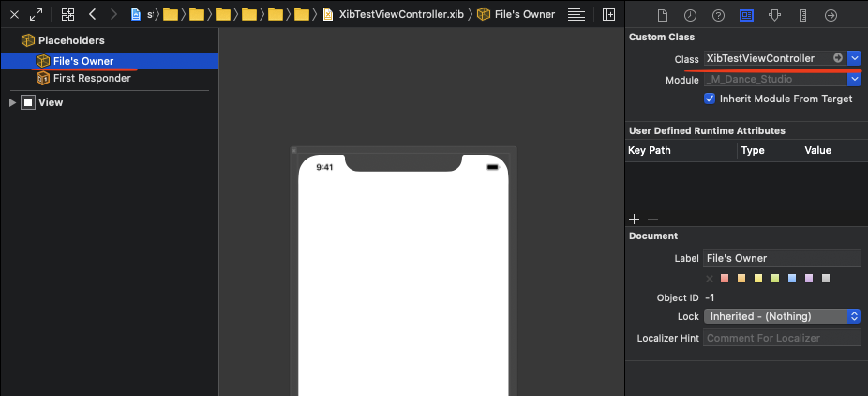Image resolution: width=868 pixels, height=396 pixels.
Task: Choose the gray label color
Action: [x=826, y=278]
